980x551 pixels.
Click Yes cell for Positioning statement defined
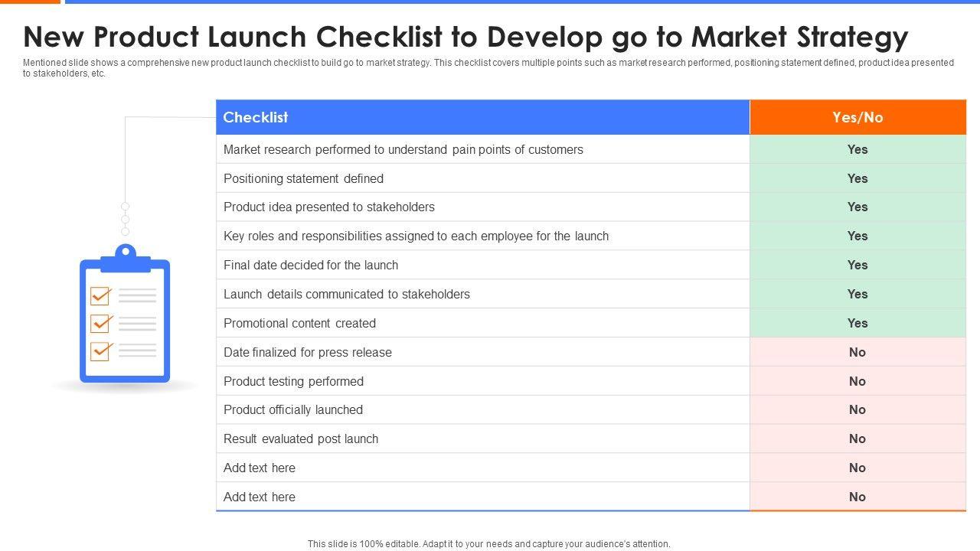click(857, 178)
